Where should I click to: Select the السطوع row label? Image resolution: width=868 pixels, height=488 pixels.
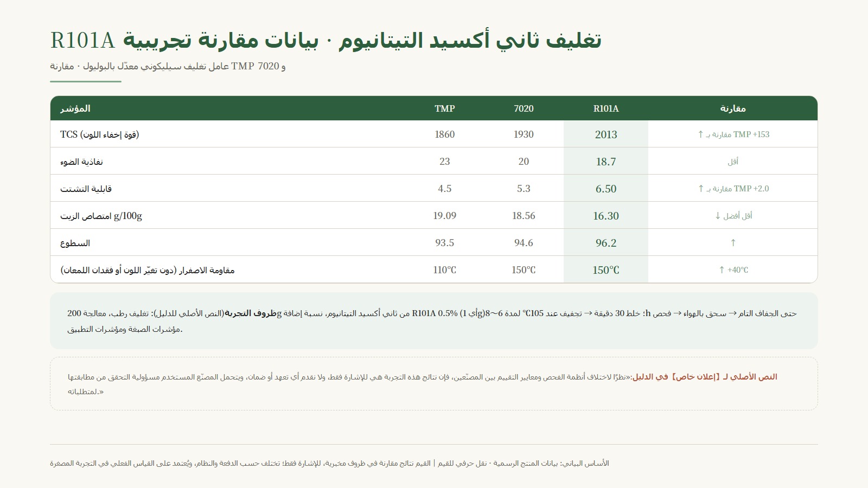coord(75,243)
